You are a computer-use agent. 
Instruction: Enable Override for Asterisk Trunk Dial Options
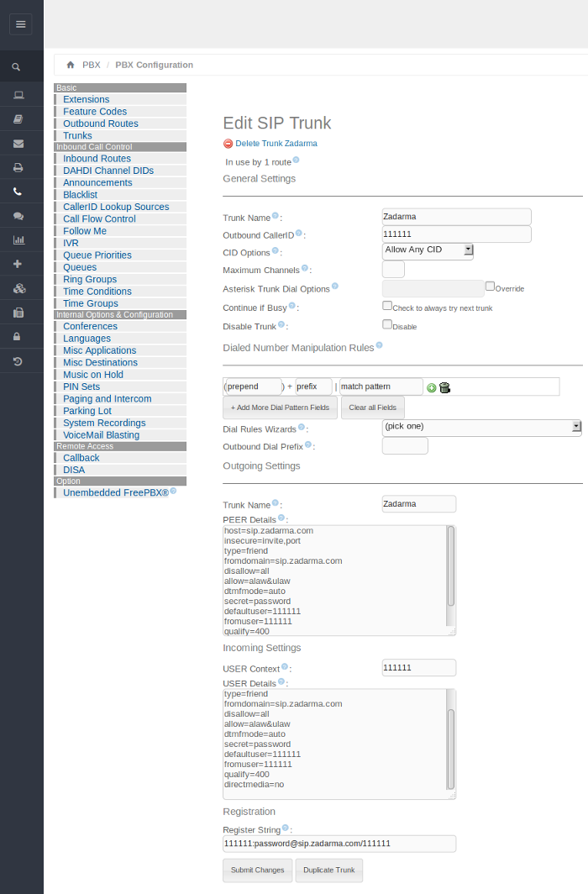point(490,287)
